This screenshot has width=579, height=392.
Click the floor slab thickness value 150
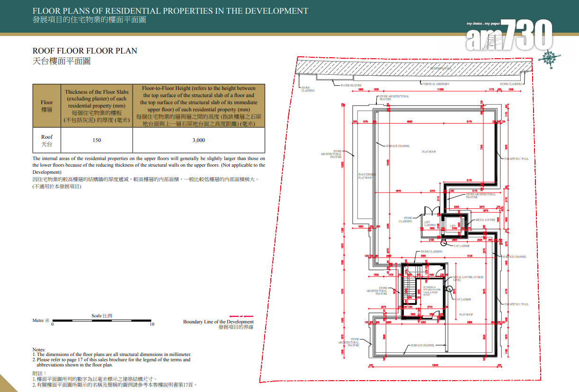[97, 140]
